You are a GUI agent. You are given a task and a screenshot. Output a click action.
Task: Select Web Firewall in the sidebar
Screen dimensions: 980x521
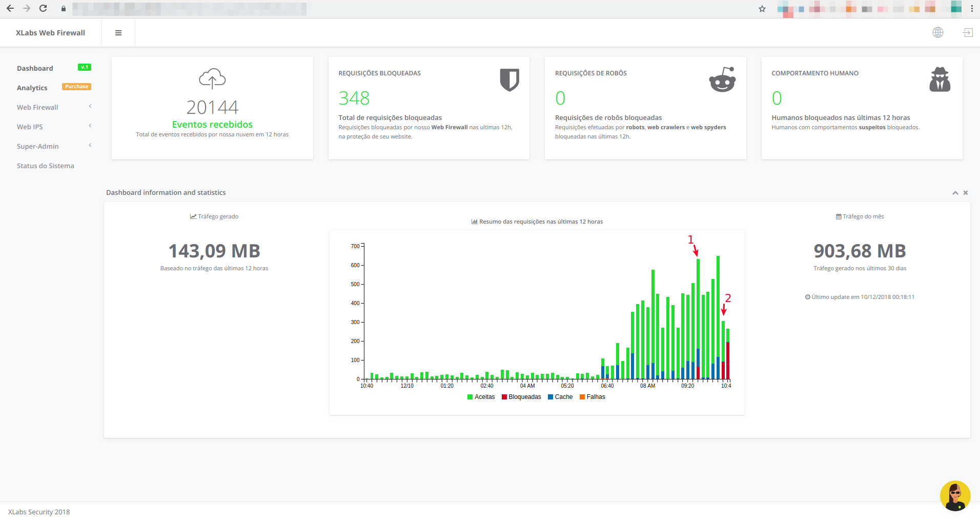pos(37,107)
